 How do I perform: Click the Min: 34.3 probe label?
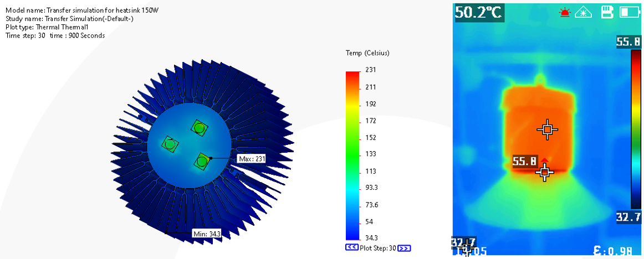coord(207,234)
